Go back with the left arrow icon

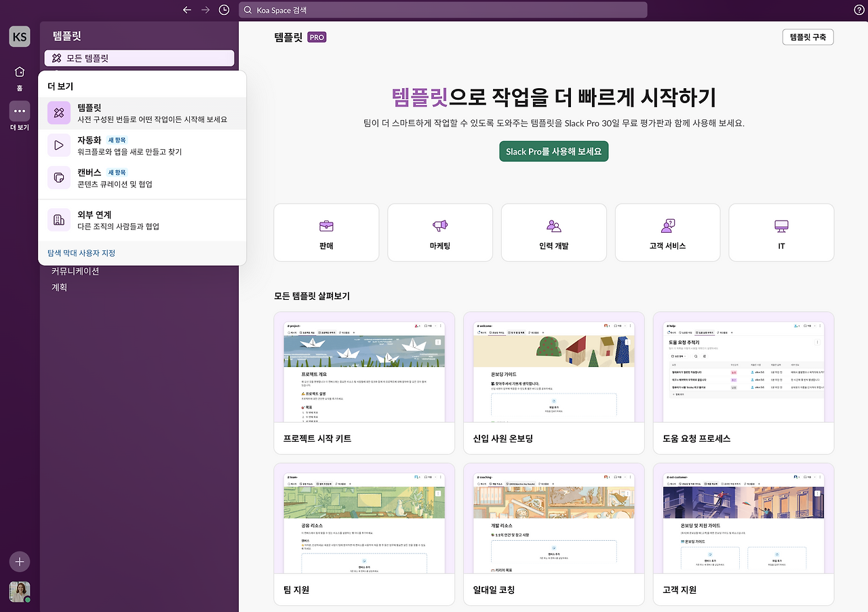click(x=186, y=9)
